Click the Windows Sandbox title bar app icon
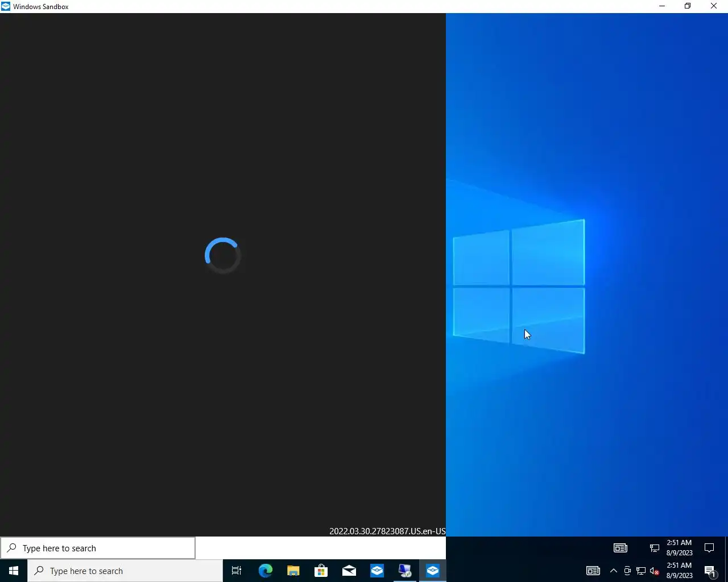 6,6
